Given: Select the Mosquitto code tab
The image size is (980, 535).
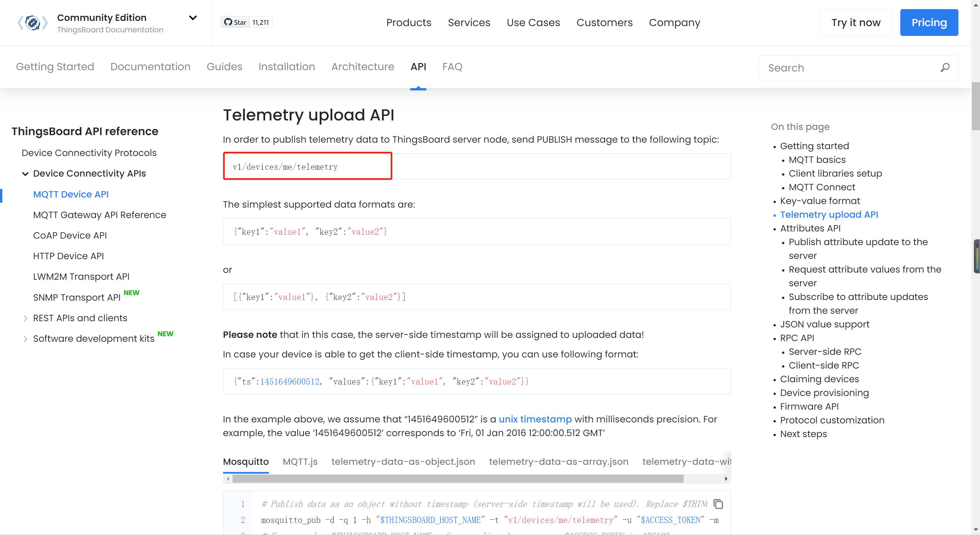Looking at the screenshot, I should pyautogui.click(x=246, y=462).
